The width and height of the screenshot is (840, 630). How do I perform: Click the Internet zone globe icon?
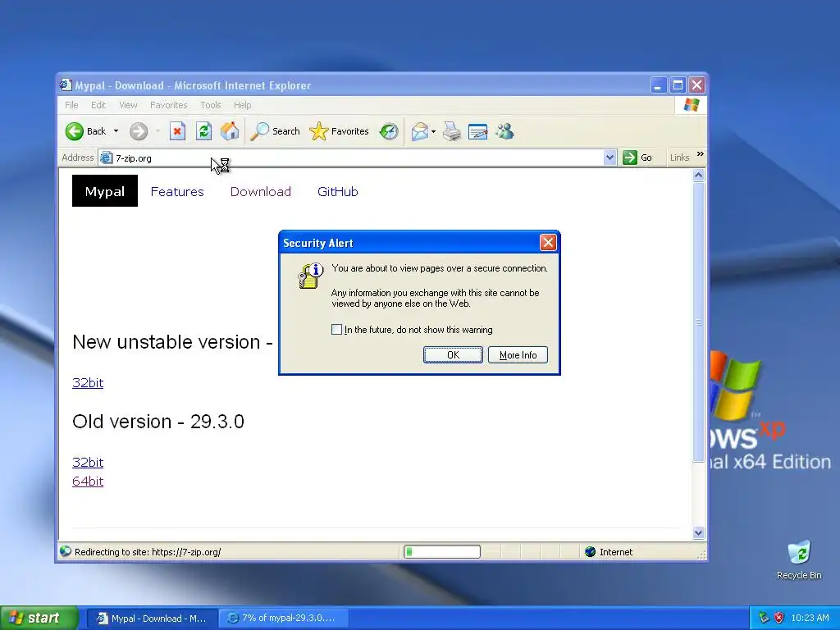pos(591,552)
